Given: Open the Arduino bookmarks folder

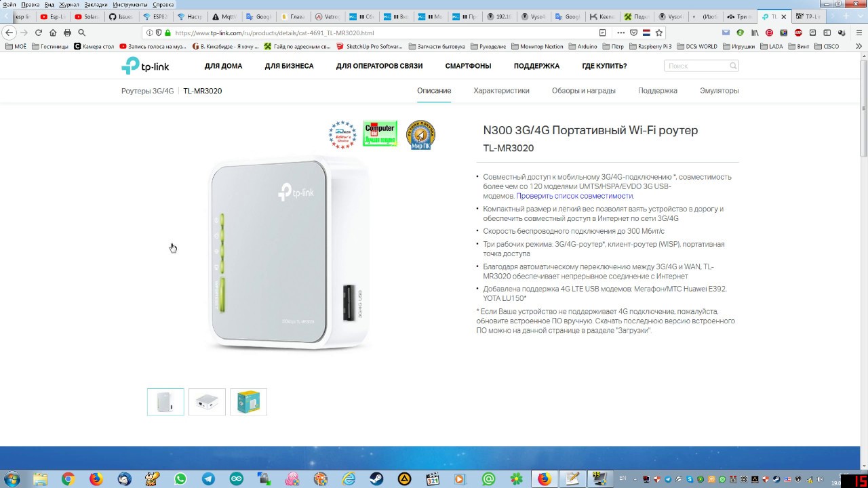Looking at the screenshot, I should coord(583,46).
